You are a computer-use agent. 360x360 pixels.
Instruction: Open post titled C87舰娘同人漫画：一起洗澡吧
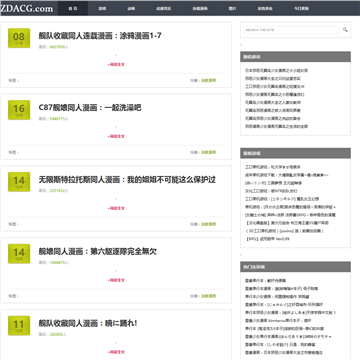pyautogui.click(x=90, y=108)
